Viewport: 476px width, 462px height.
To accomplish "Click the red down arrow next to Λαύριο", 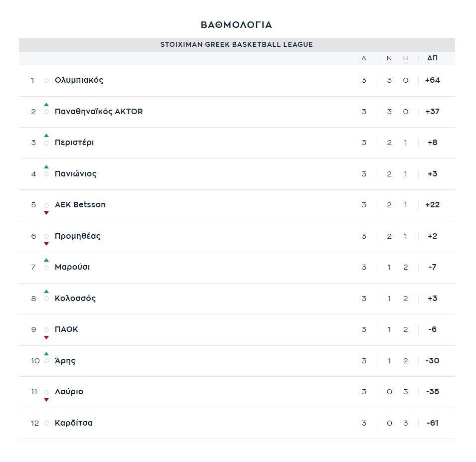I will (46, 400).
